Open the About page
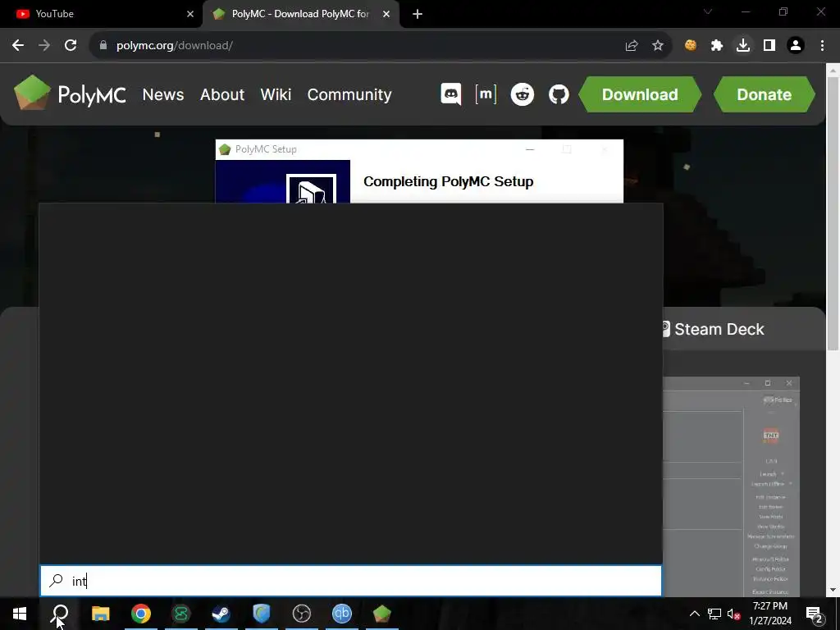 pyautogui.click(x=221, y=94)
